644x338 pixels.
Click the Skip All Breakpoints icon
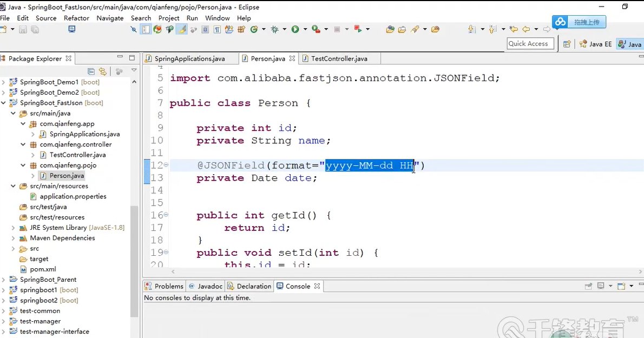pyautogui.click(x=134, y=29)
